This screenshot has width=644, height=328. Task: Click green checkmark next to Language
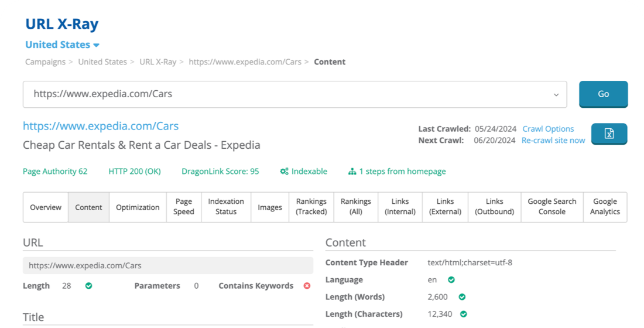tap(451, 280)
